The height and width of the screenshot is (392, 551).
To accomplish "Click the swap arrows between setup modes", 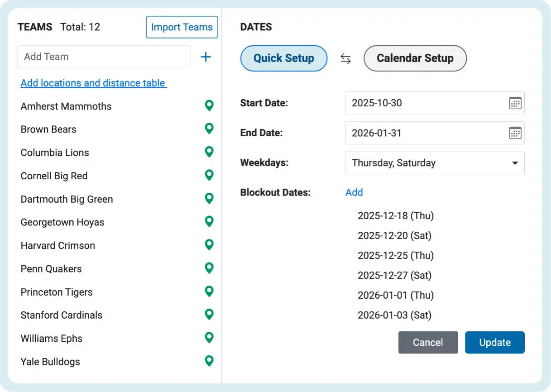I will pyautogui.click(x=345, y=59).
